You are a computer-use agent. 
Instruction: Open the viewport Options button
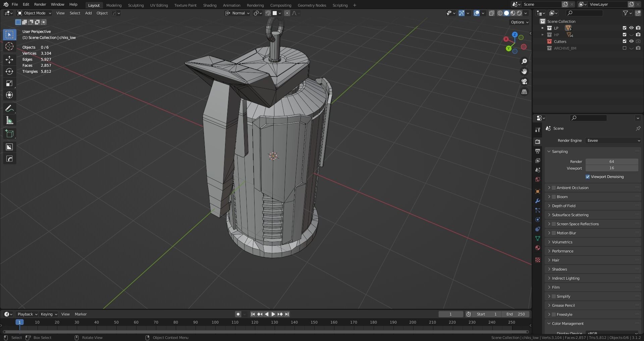(519, 22)
